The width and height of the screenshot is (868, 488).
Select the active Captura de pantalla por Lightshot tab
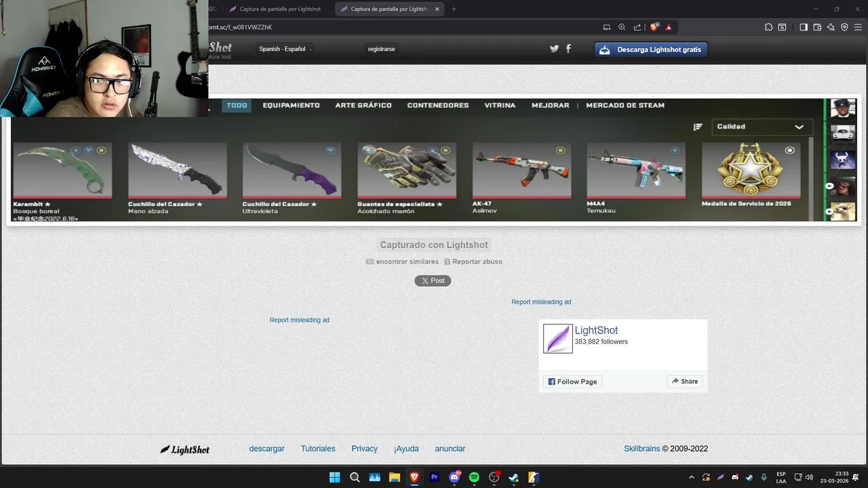point(389,9)
